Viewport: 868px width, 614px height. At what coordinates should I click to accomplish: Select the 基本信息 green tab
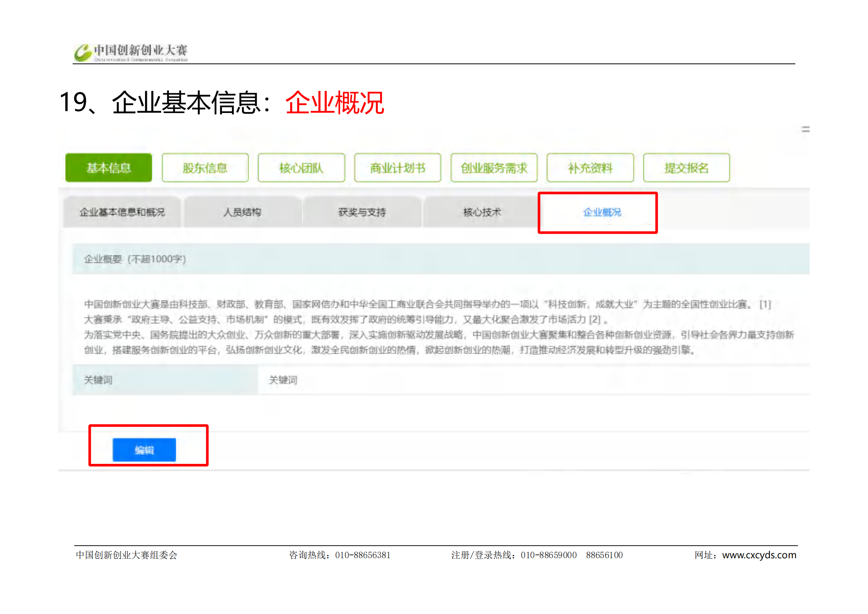109,168
